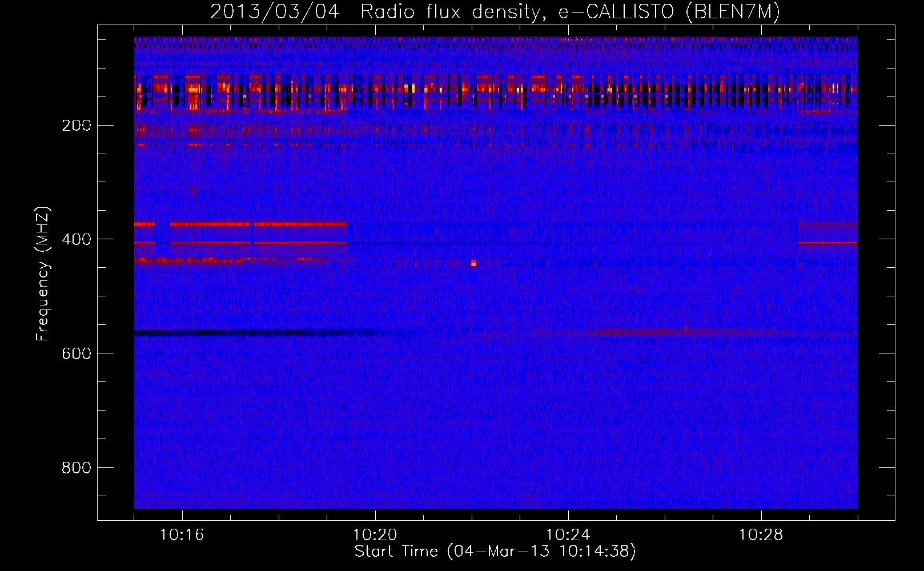Click the 200 frequency tick label
Image resolution: width=924 pixels, height=571 pixels.
click(77, 126)
